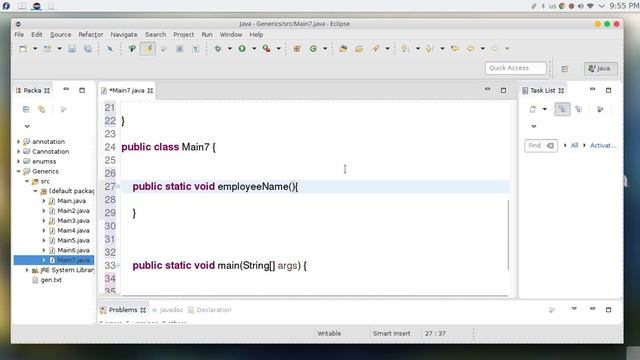Toggle Mark Occurrences highlighter button

click(x=148, y=49)
